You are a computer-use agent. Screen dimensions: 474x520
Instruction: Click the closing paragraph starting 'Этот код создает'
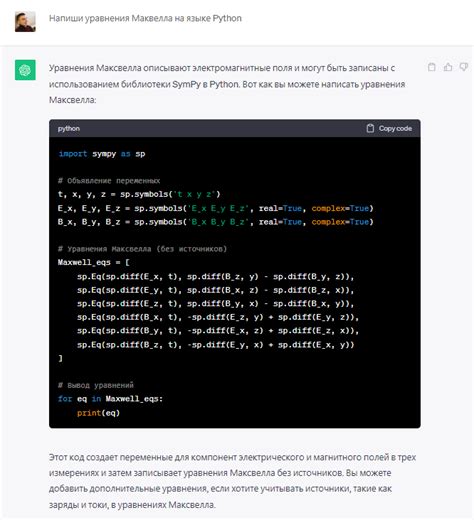[232, 481]
